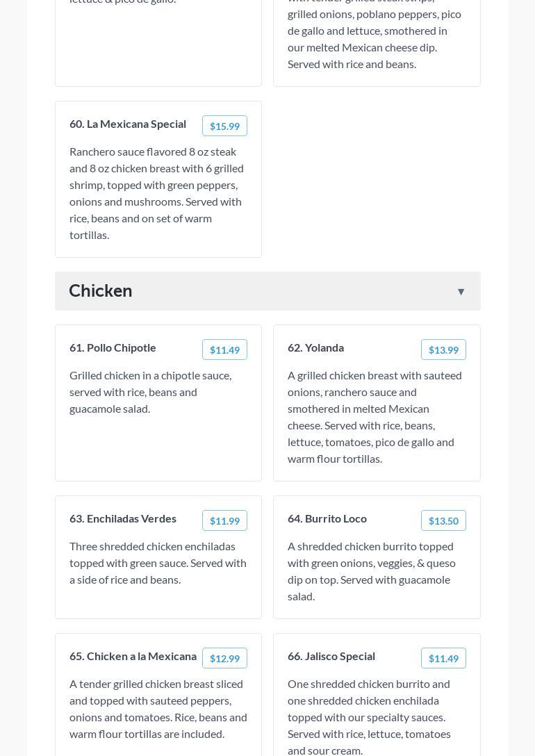
Task: Click the Pollo Chipotle description text
Action: point(150,392)
